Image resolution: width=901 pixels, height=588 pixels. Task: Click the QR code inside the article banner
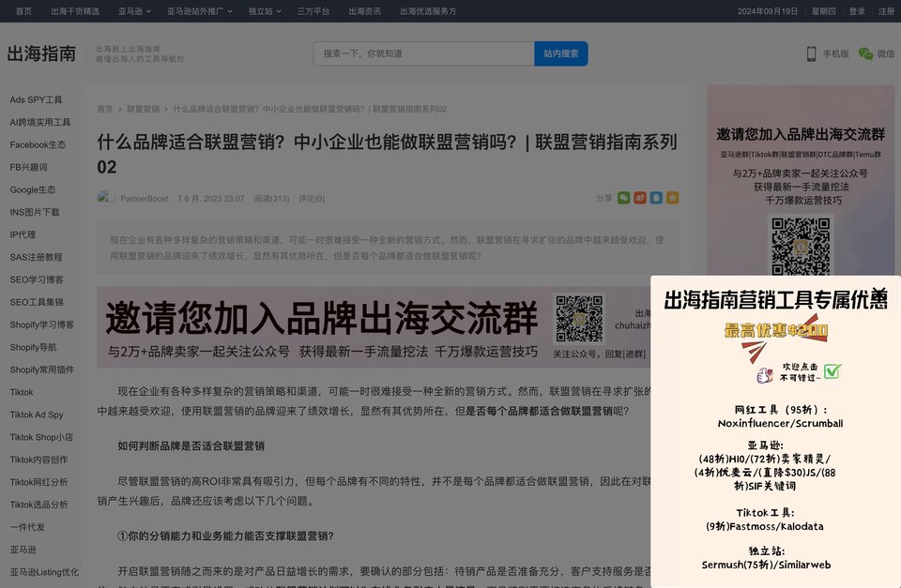tap(579, 319)
